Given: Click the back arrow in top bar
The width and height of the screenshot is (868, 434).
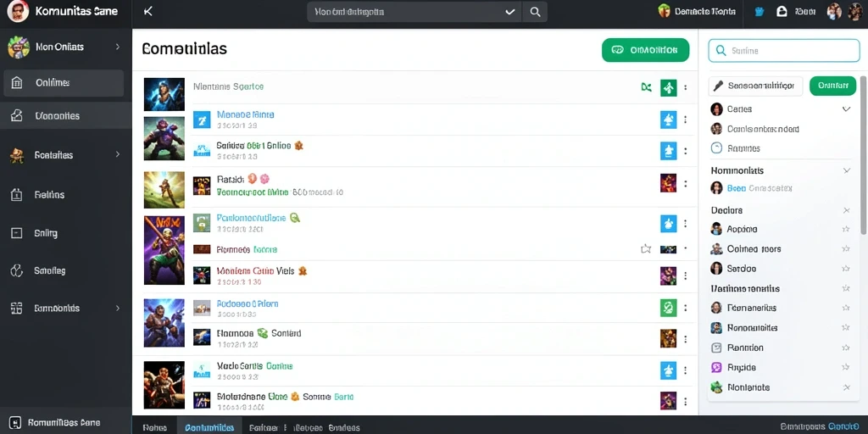Looking at the screenshot, I should pyautogui.click(x=147, y=12).
